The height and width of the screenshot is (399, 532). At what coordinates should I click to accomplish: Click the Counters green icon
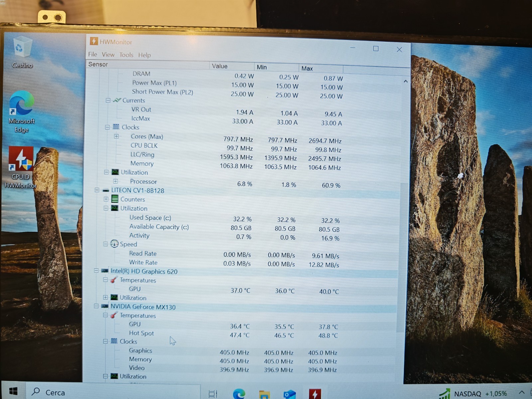click(115, 199)
